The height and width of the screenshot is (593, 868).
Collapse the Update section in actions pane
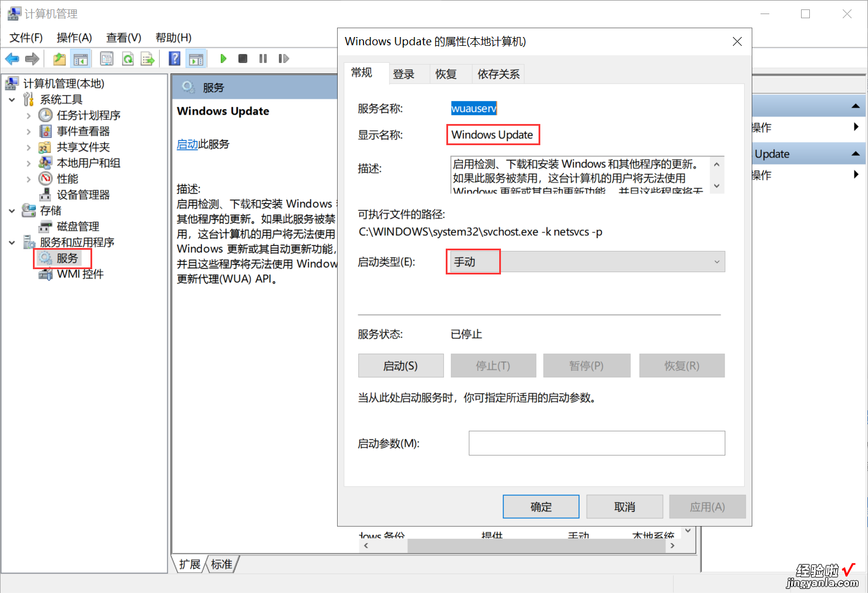pos(855,154)
